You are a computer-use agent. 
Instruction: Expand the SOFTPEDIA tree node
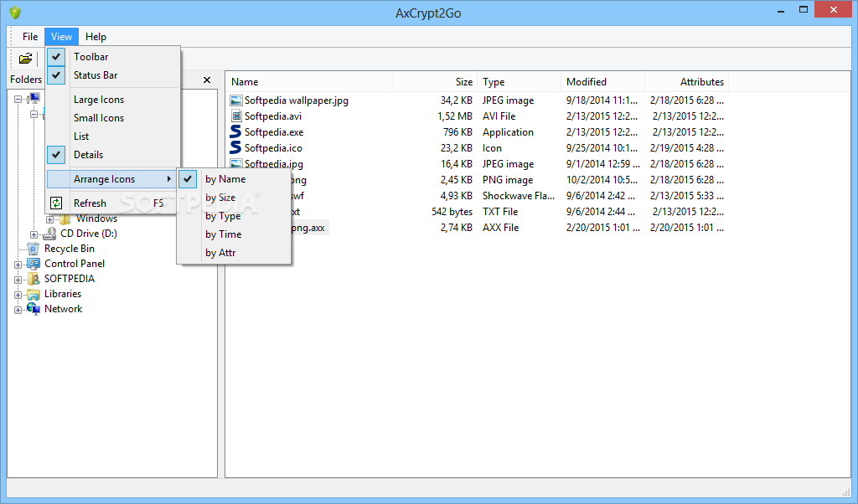18,280
